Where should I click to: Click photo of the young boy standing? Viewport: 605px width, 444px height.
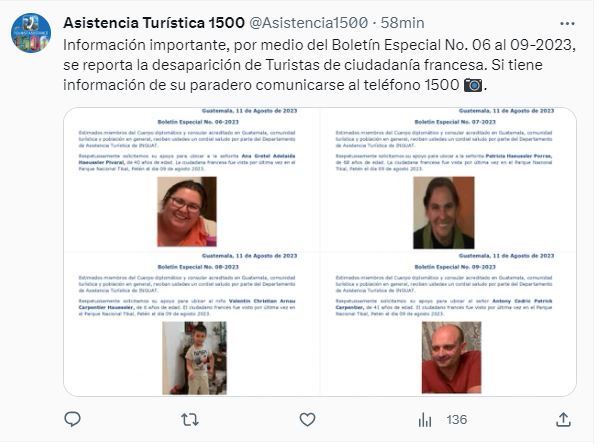(194, 358)
